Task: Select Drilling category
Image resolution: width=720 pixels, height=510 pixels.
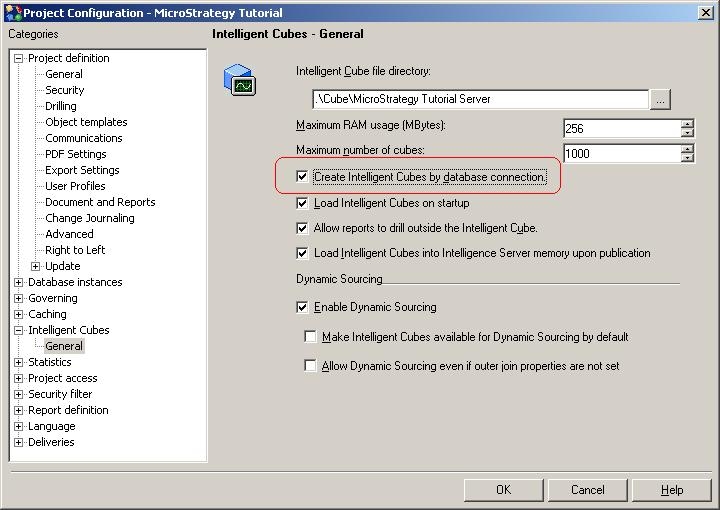Action: tap(61, 106)
